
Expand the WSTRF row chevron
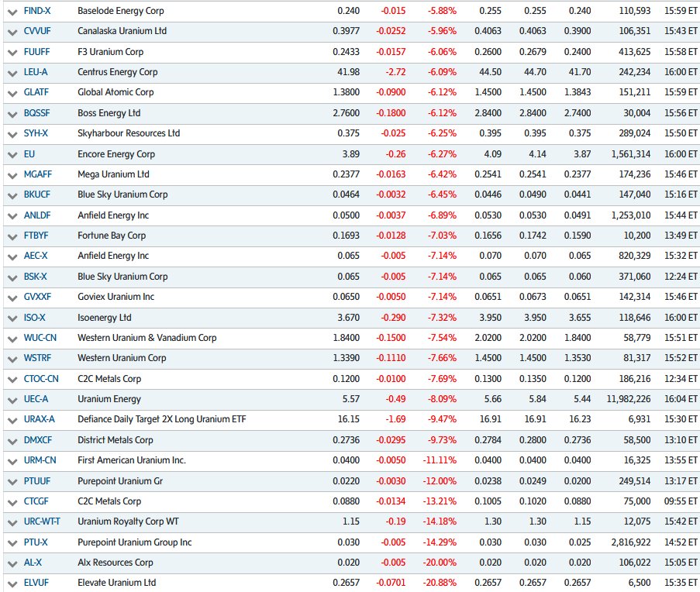[12, 359]
